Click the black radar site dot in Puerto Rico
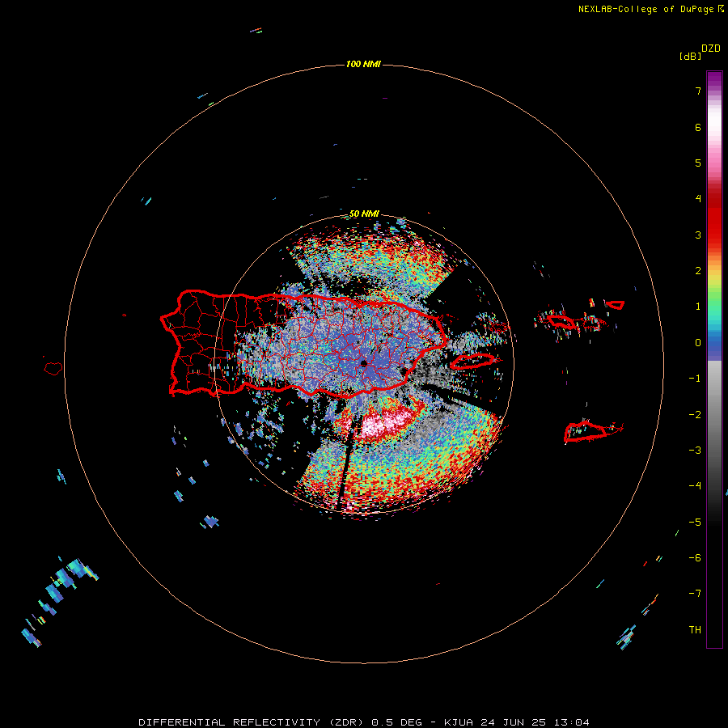Image resolution: width=728 pixels, height=728 pixels. coord(363,363)
